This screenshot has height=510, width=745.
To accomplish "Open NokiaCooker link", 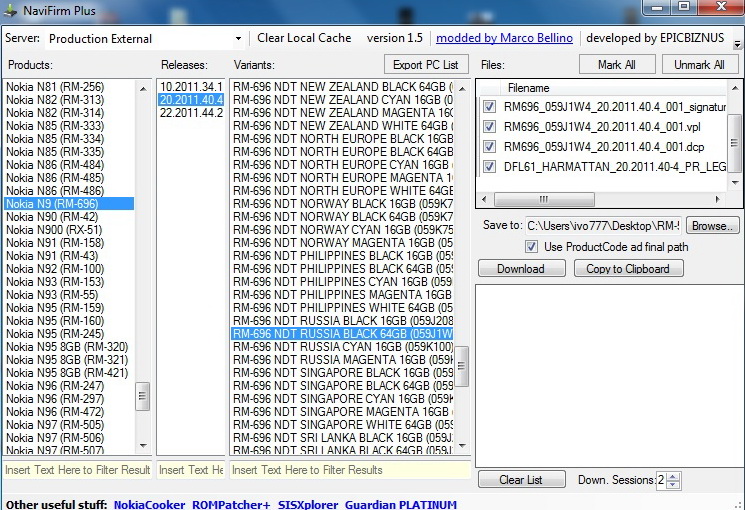I will [149, 505].
